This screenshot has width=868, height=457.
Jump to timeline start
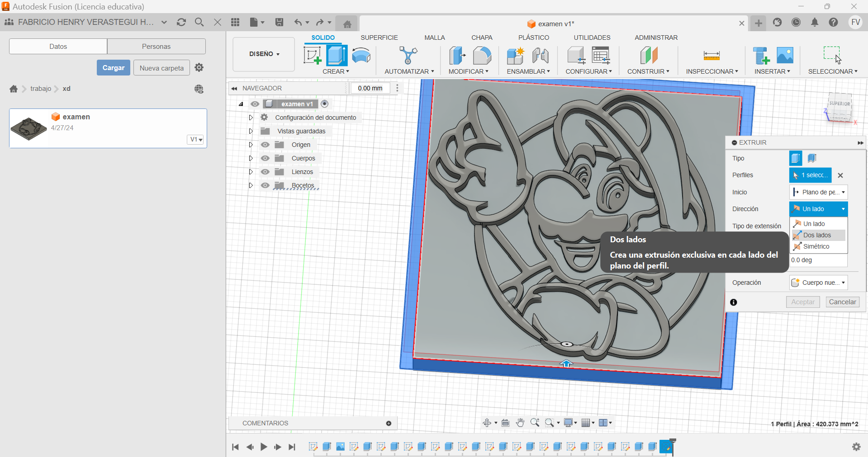235,447
